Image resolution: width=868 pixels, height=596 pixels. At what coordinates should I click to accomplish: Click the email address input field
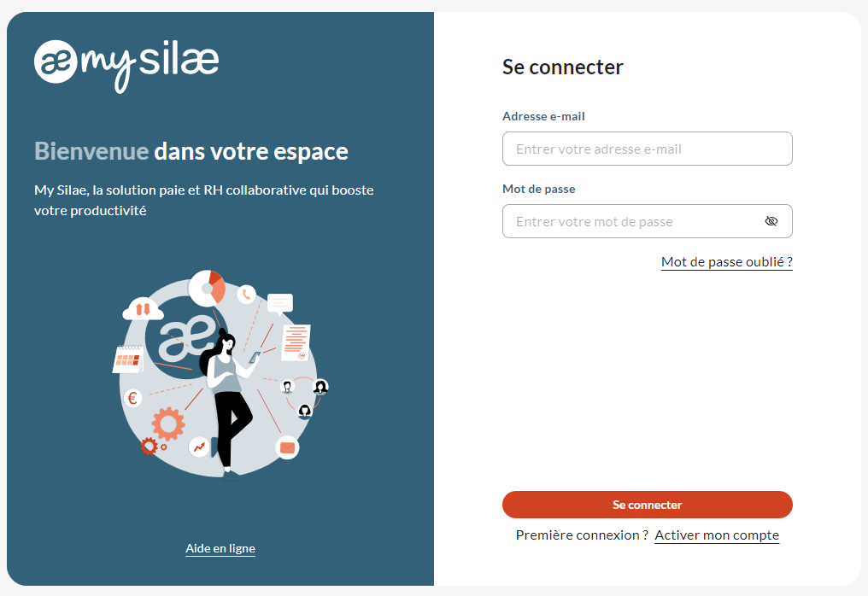647,149
